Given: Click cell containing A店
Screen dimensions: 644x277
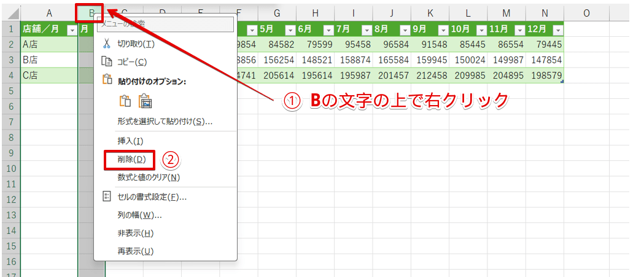Looking at the screenshot, I should pyautogui.click(x=49, y=44).
